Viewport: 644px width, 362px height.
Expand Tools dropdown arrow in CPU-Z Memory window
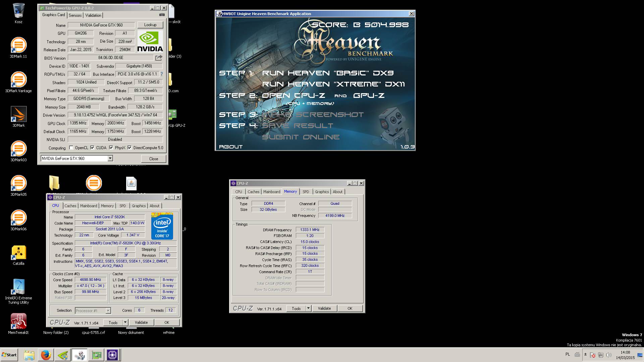[308, 308]
